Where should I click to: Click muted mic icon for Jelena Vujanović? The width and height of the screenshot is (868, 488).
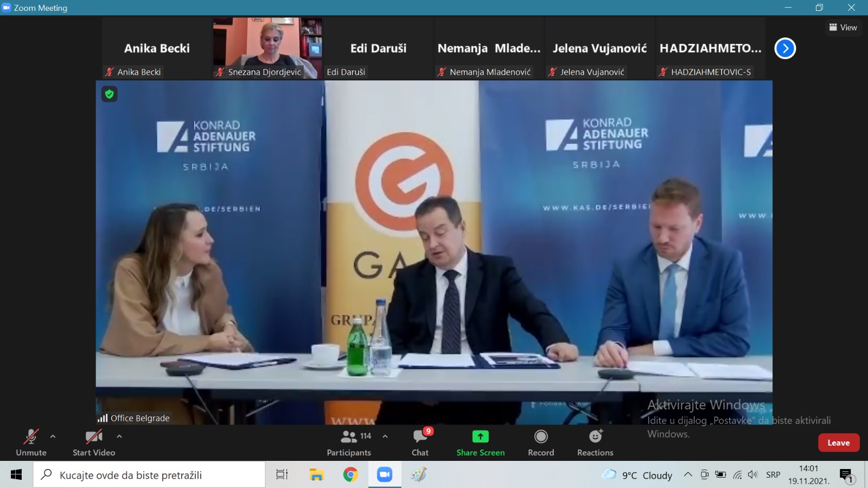pyautogui.click(x=552, y=72)
